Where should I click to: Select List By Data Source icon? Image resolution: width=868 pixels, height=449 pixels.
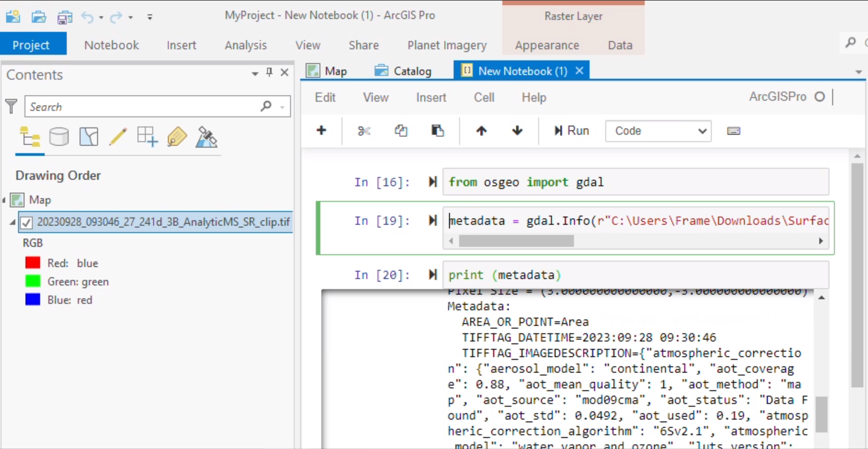point(59,136)
